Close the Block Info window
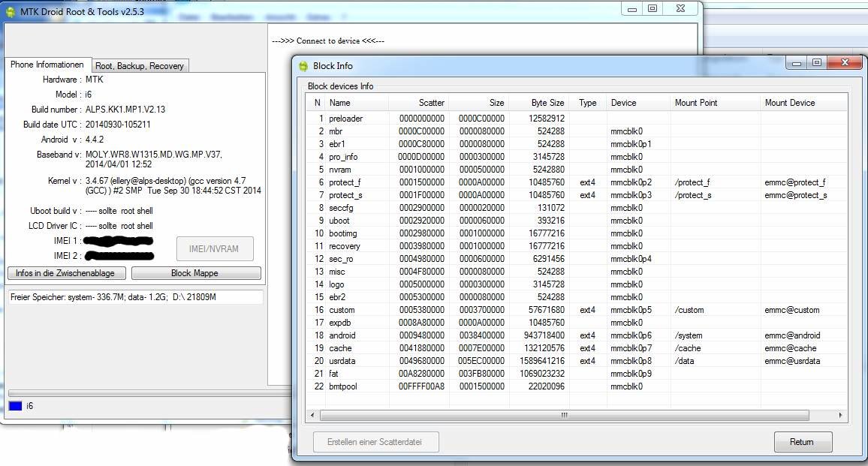This screenshot has width=868, height=466. pos(845,62)
